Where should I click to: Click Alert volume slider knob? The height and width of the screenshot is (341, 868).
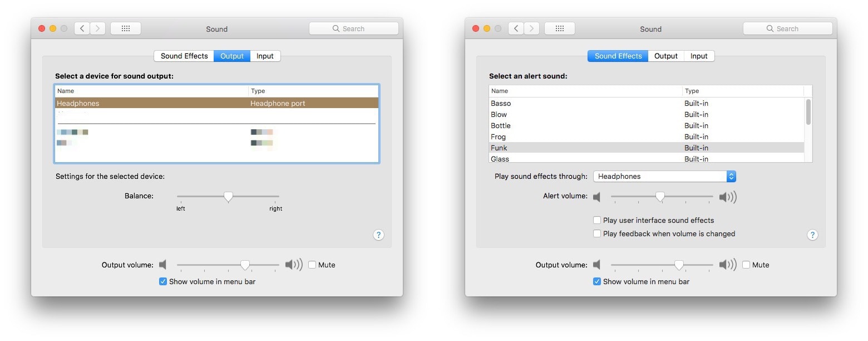tap(660, 197)
